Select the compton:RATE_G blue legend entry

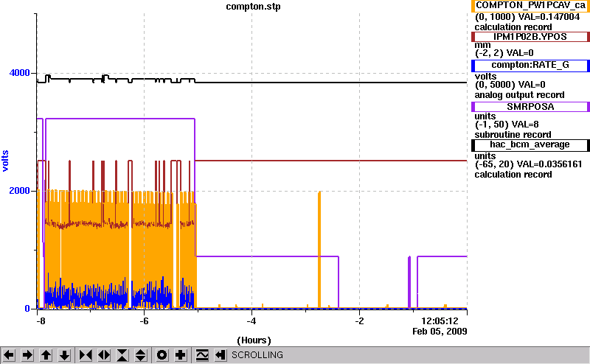coord(530,66)
